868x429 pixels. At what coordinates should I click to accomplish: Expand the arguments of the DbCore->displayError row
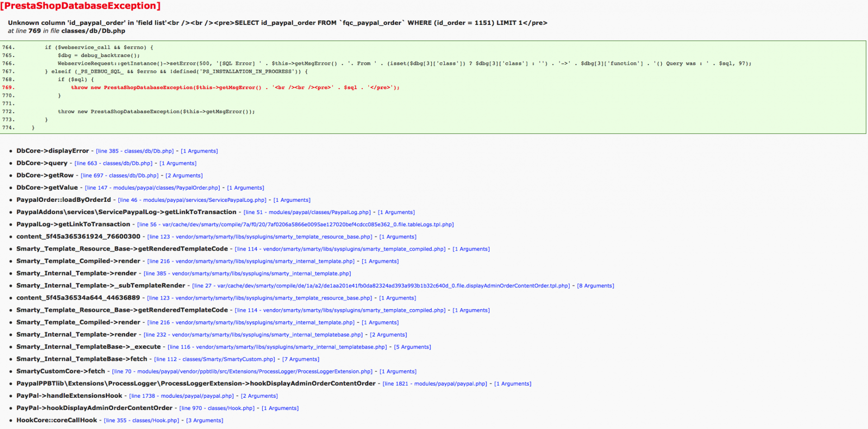tap(199, 151)
